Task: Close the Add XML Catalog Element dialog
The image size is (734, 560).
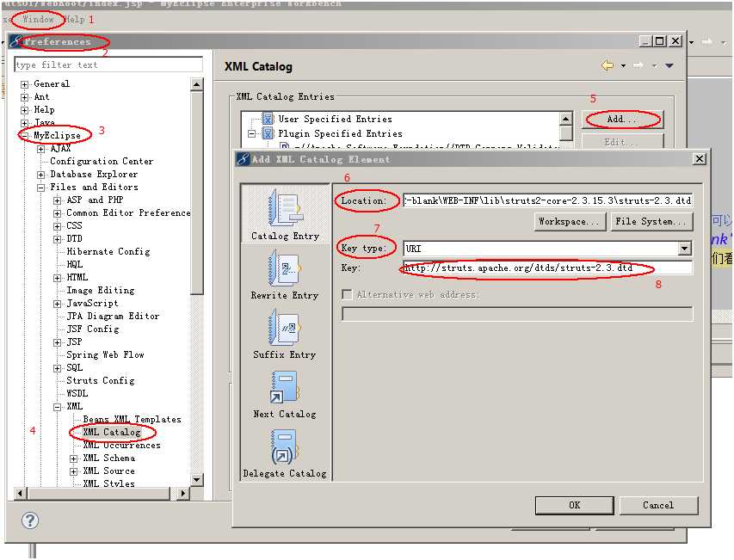Action: (700, 159)
